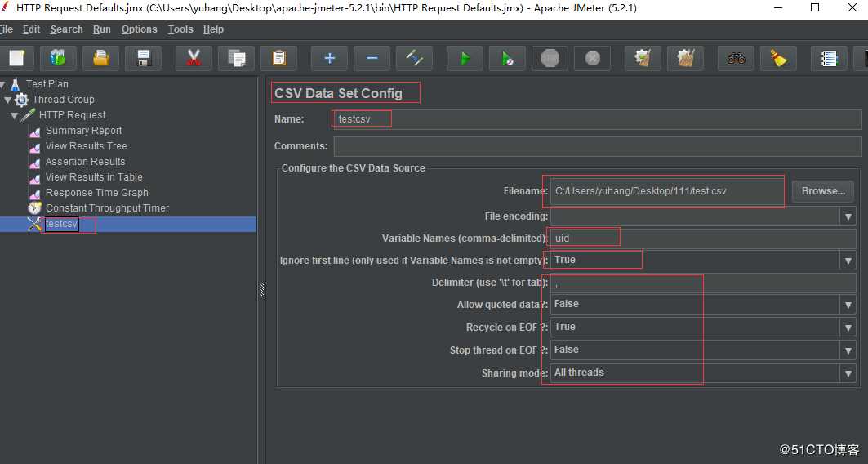Click the Browse... button
This screenshot has height=464, width=868.
click(822, 191)
